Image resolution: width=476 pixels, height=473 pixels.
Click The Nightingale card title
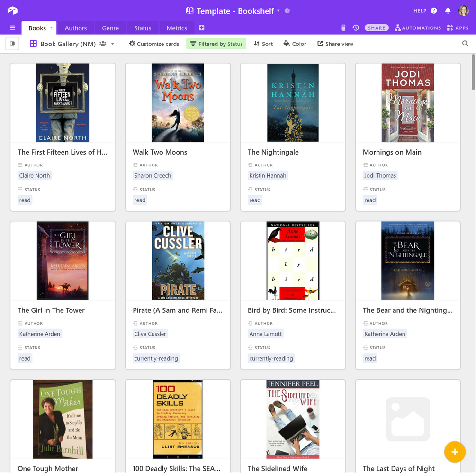pyautogui.click(x=273, y=152)
